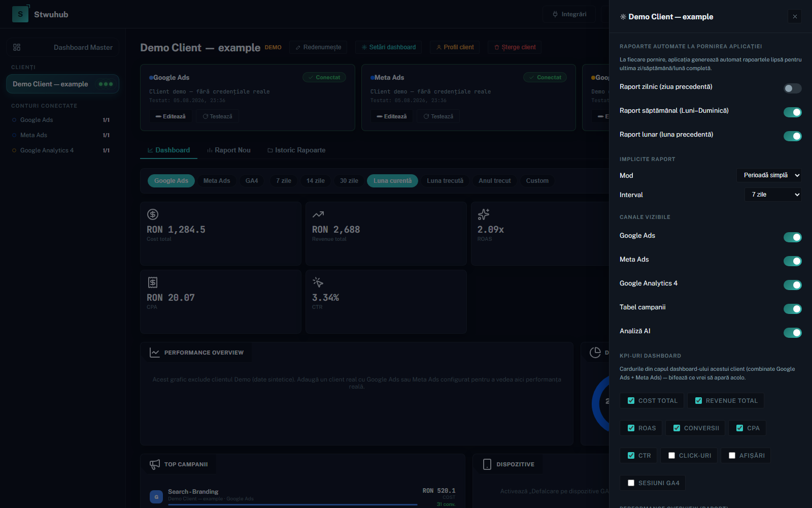Image resolution: width=812 pixels, height=508 pixels.
Task: Click the Meta Ads account status dot
Action: click(14, 135)
